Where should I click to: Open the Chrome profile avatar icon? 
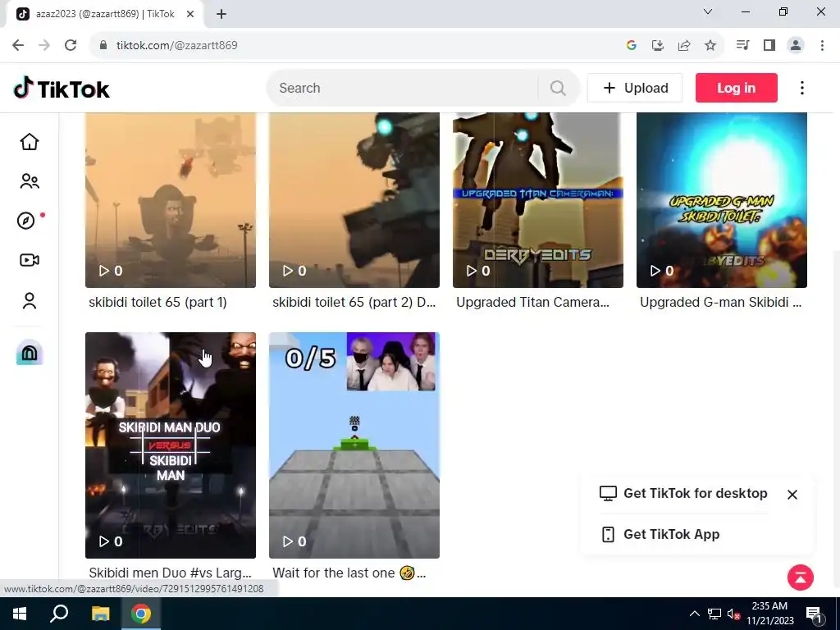pyautogui.click(x=796, y=45)
